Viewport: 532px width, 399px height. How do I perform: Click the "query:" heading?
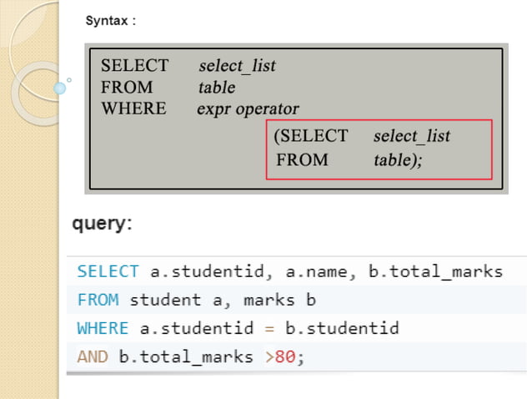[x=102, y=224]
